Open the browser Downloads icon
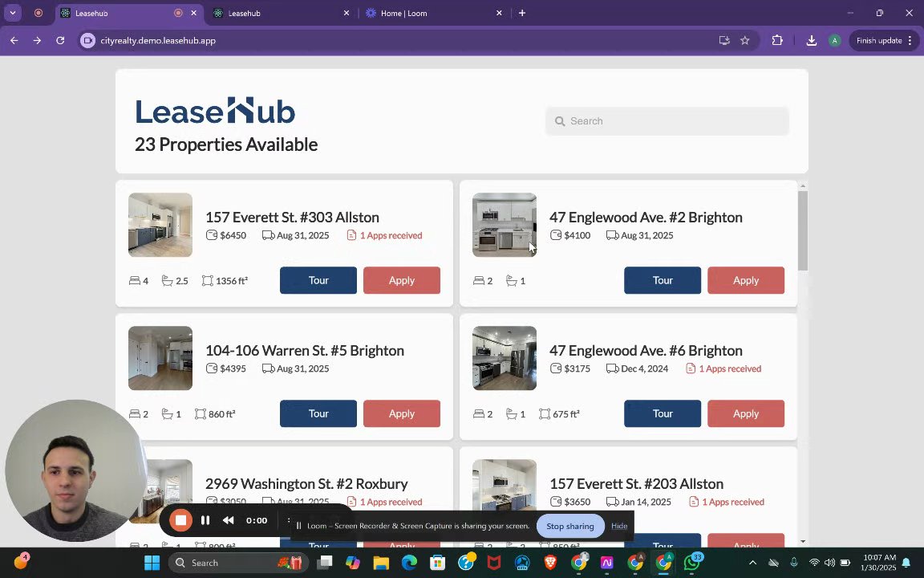Screen dimensions: 924x578 (812, 41)
